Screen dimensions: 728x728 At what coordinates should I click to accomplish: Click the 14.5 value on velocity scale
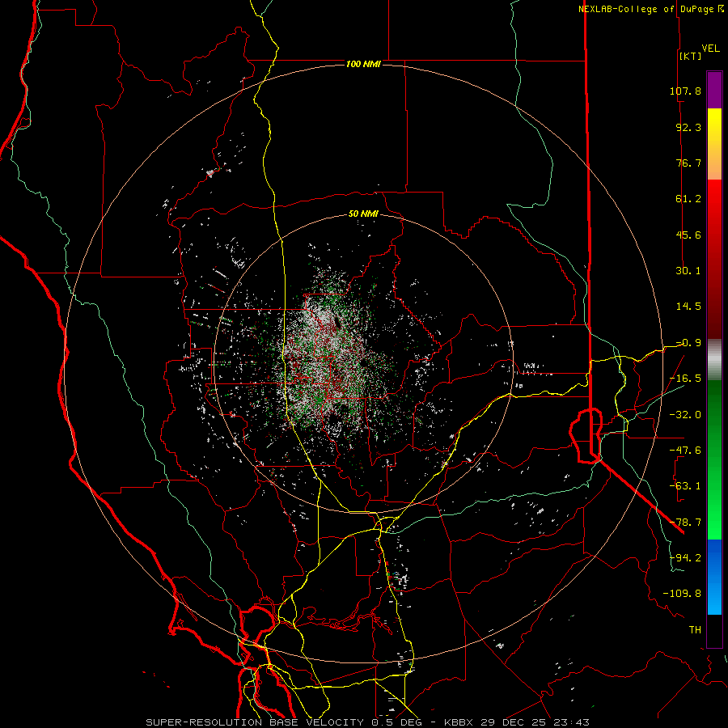coord(688,307)
